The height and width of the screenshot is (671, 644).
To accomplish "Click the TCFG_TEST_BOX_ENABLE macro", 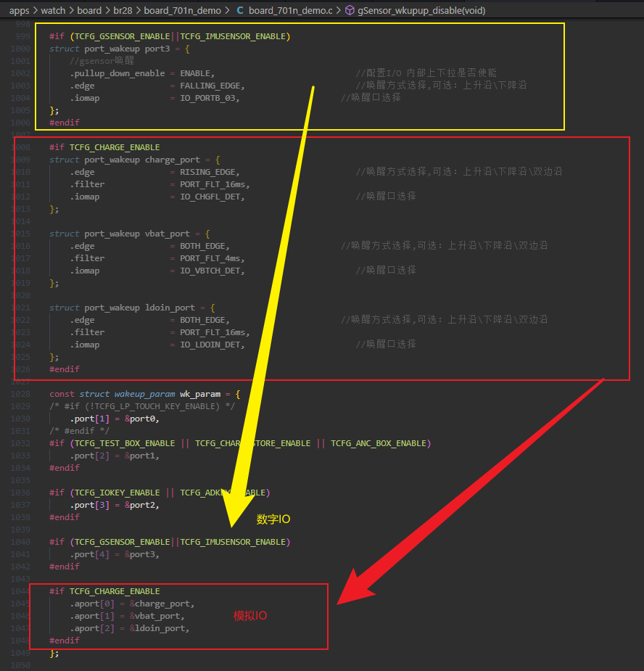I will 125,443.
